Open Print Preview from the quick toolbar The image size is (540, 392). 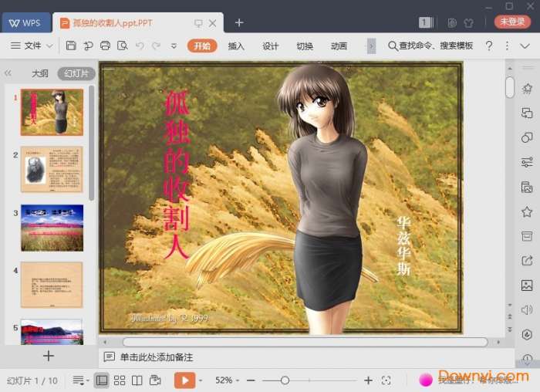pos(122,46)
